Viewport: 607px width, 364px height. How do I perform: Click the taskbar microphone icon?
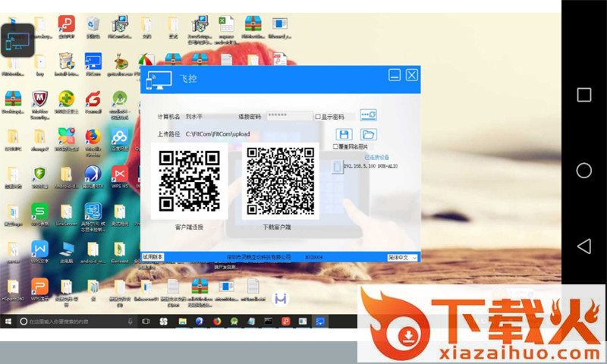point(130,322)
